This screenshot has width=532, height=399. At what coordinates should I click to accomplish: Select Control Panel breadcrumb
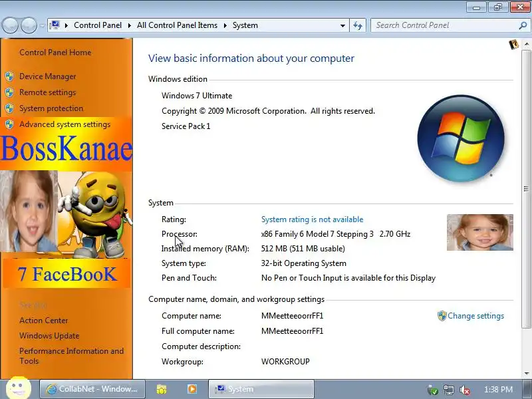point(98,25)
